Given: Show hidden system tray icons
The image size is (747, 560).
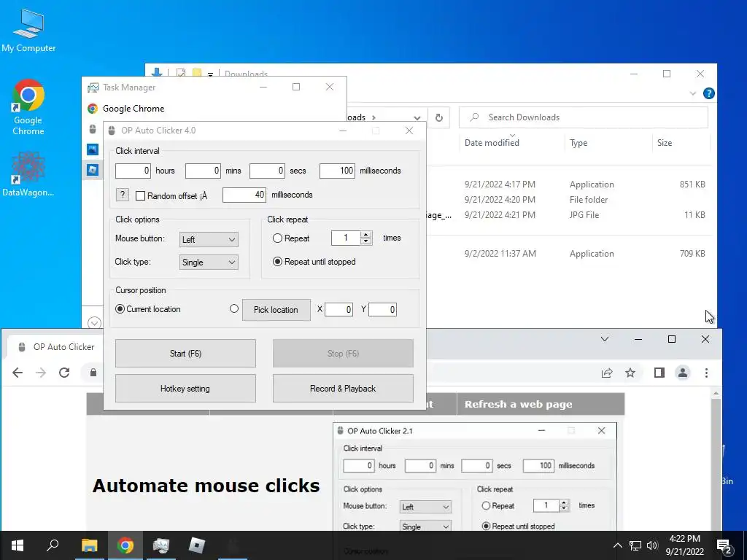Looking at the screenshot, I should 617,545.
